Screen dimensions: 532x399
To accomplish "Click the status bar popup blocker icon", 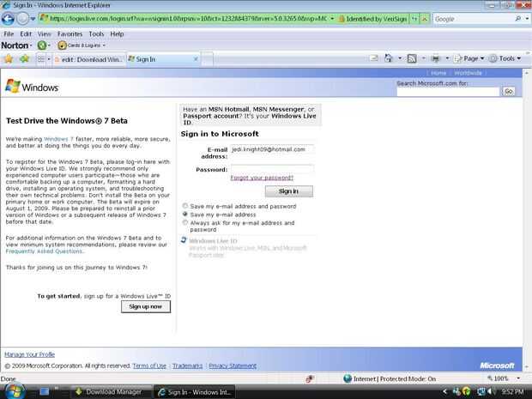I will [309, 379].
